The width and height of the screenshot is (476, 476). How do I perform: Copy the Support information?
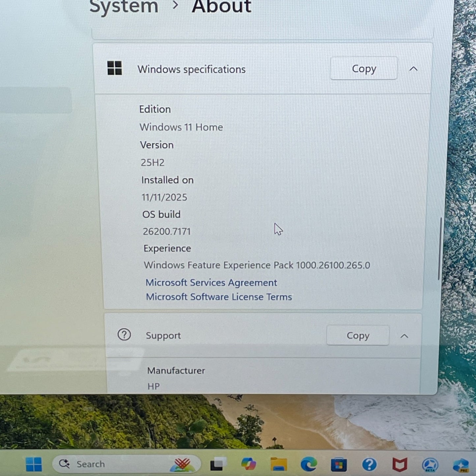click(x=358, y=336)
